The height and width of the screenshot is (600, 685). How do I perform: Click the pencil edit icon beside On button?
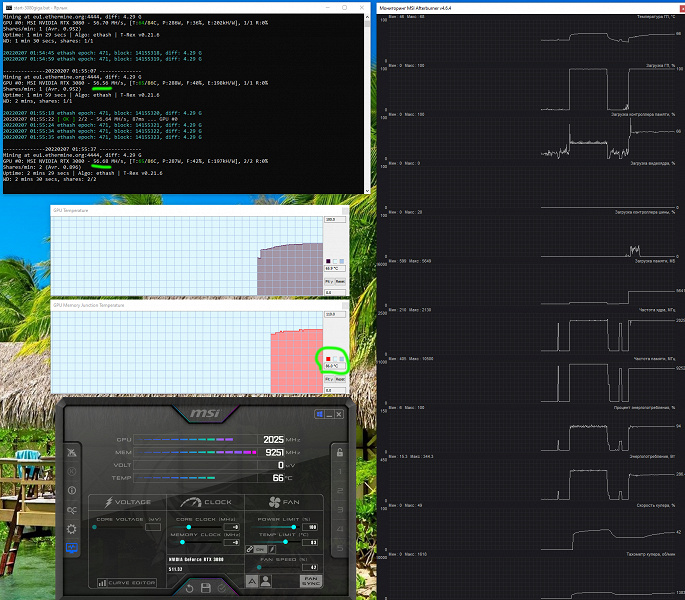(x=272, y=549)
